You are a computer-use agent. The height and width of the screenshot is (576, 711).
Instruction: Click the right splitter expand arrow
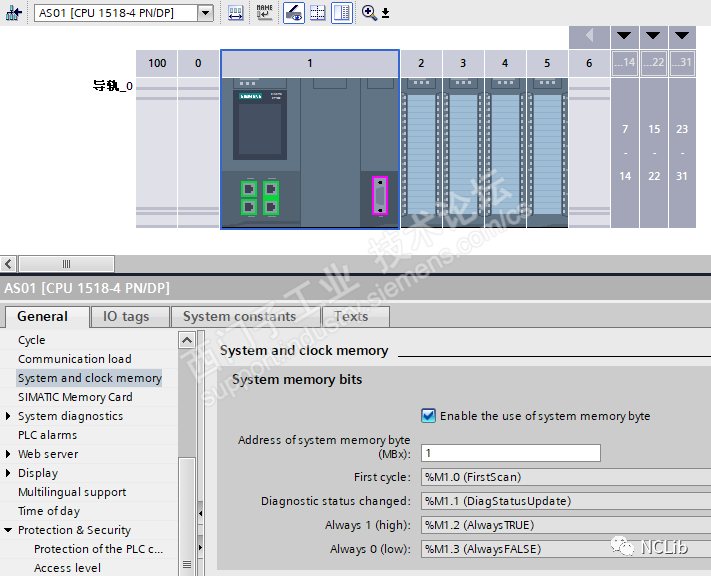point(200,548)
